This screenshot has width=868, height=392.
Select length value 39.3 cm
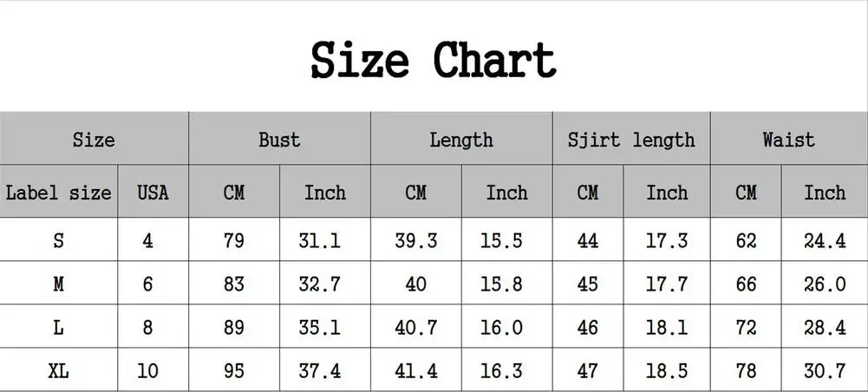416,239
